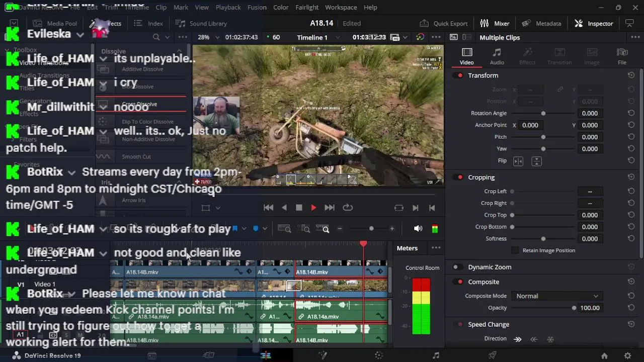Select the custom zoom icon
Viewport: 644px width, 362px height.
coord(323,229)
